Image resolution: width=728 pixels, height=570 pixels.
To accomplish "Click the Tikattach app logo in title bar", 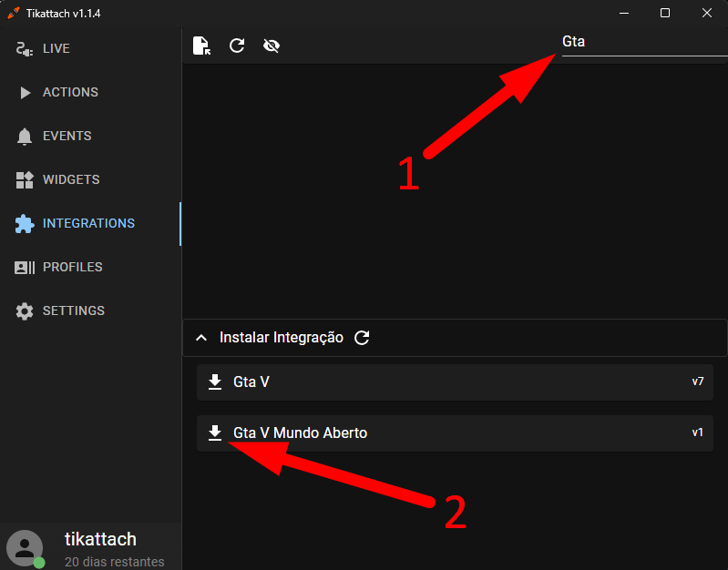I will tap(14, 13).
